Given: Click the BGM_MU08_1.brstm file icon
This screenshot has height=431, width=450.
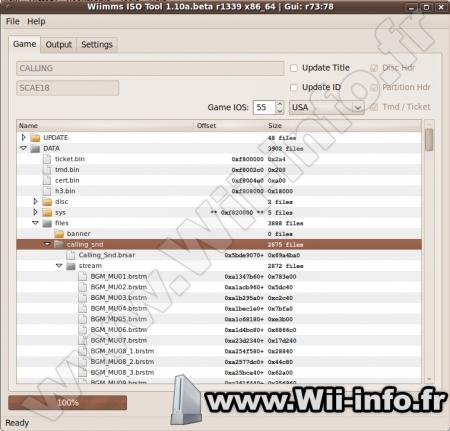Looking at the screenshot, I should [x=83, y=351].
